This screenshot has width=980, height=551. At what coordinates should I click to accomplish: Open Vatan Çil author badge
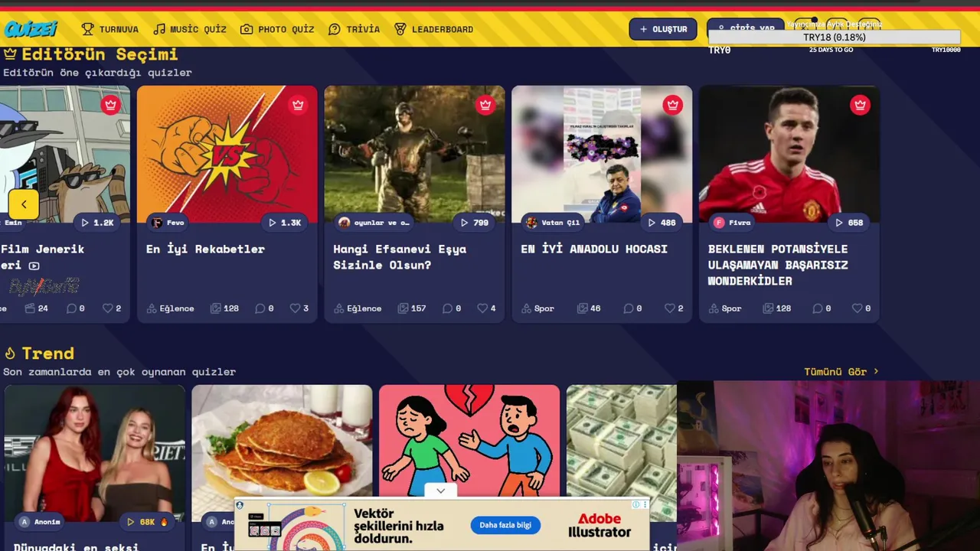[553, 223]
